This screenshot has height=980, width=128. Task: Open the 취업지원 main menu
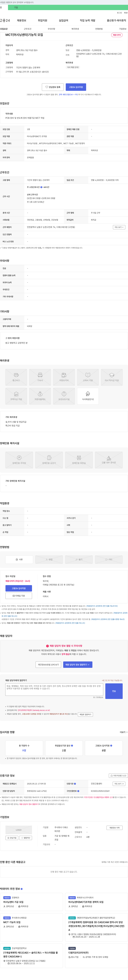point(42,21)
